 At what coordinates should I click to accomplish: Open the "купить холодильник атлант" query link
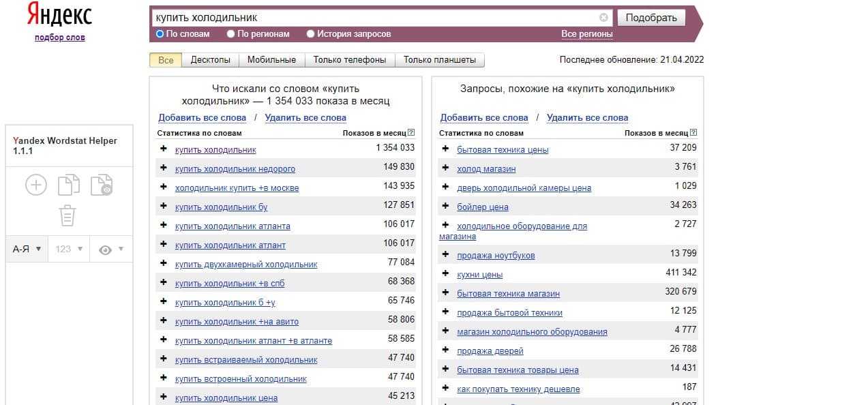pyautogui.click(x=230, y=245)
